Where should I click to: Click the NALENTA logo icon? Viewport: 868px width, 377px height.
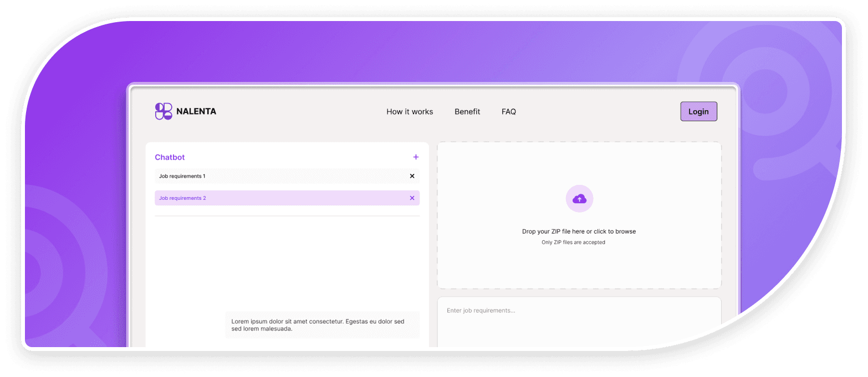[x=162, y=111]
